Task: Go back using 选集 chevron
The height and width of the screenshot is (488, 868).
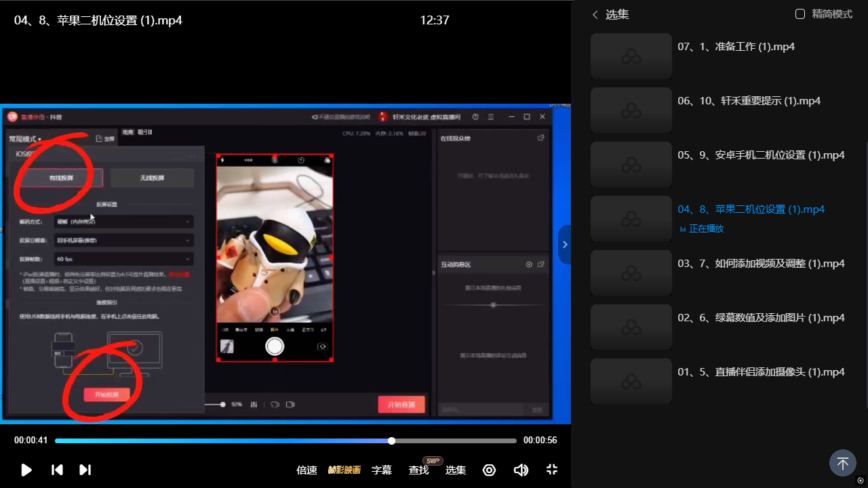Action: coord(595,14)
